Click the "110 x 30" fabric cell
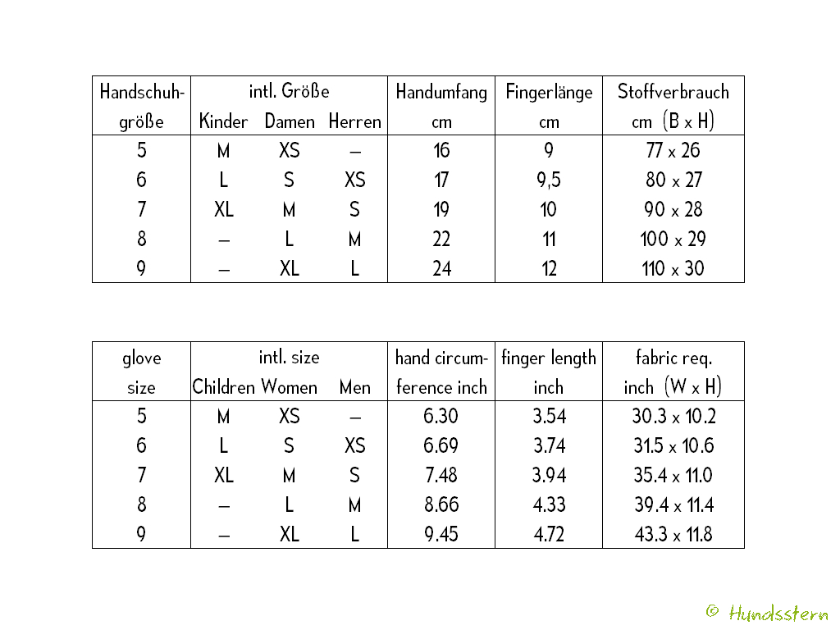840x630 pixels. (673, 269)
